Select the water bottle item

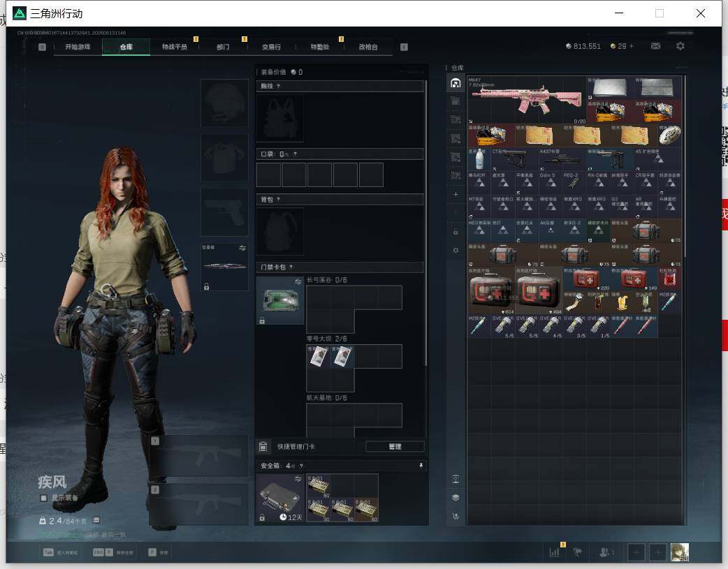(479, 160)
